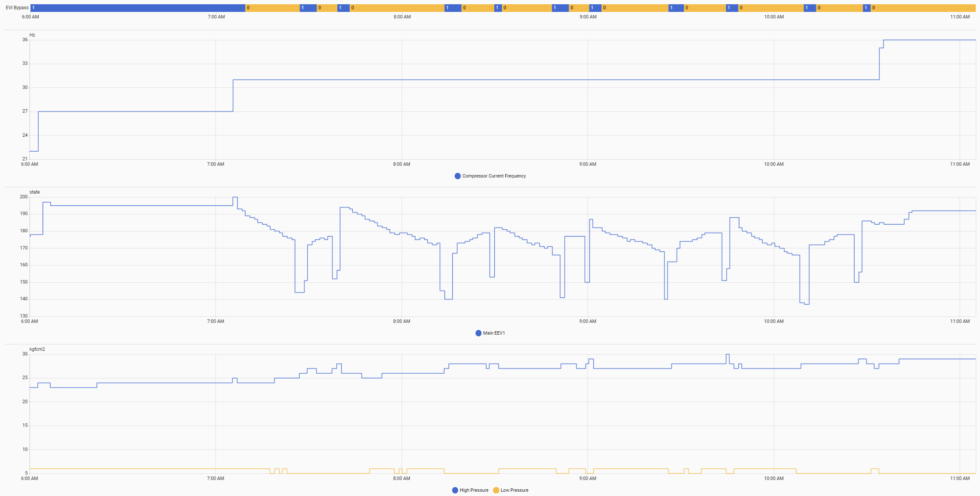Viewport: 980px width, 496px height.
Task: Toggle the Main EEV1 series label
Action: pos(494,333)
